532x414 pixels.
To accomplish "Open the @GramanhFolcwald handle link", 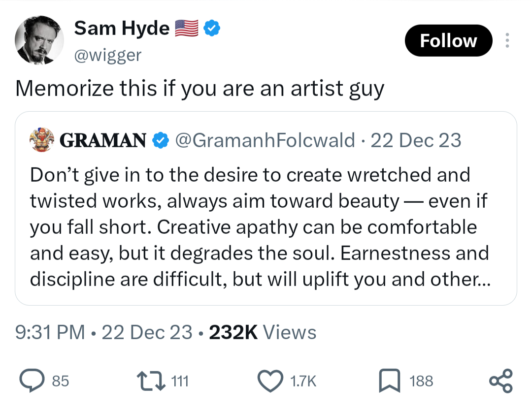I will 265,140.
